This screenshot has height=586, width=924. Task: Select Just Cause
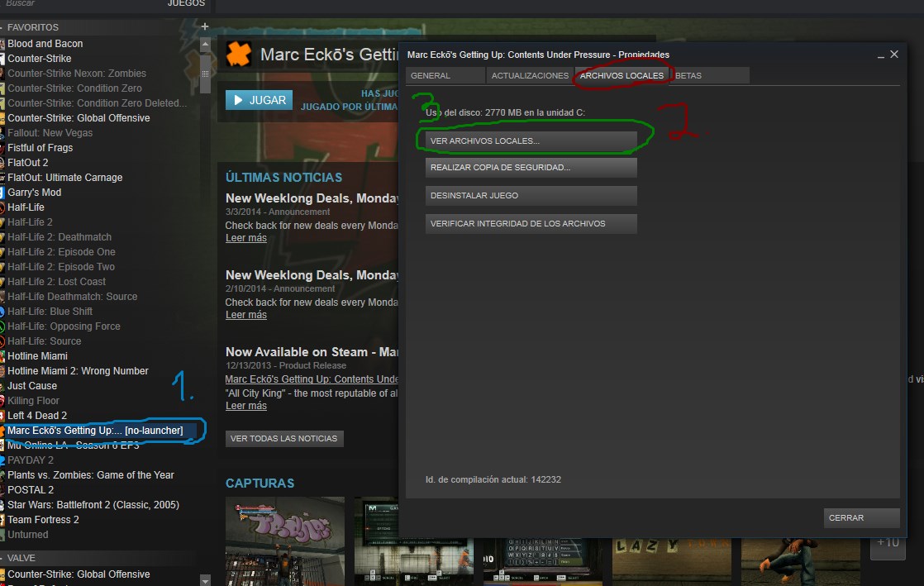[32, 385]
